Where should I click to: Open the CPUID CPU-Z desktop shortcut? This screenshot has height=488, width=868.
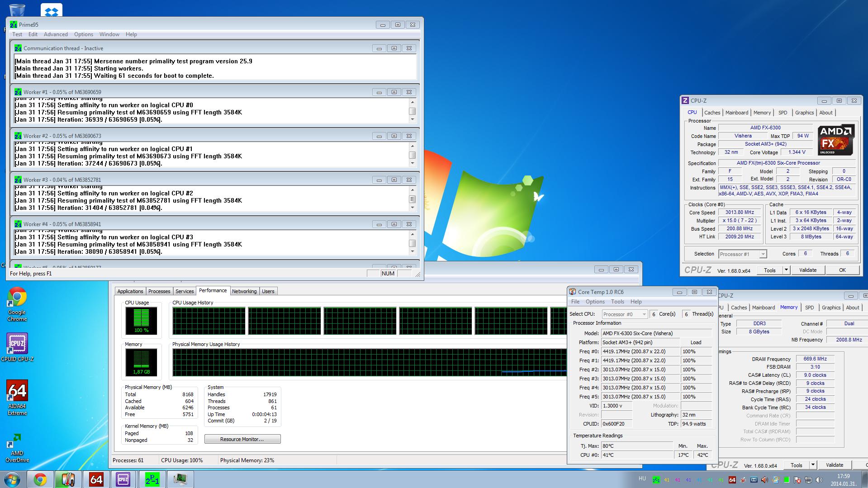click(17, 347)
